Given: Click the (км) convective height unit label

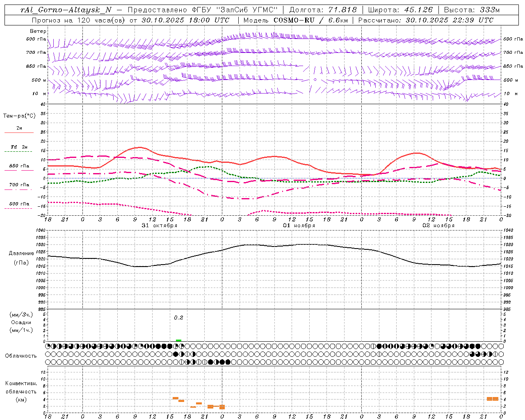Looking at the screenshot, I should click(21, 399).
